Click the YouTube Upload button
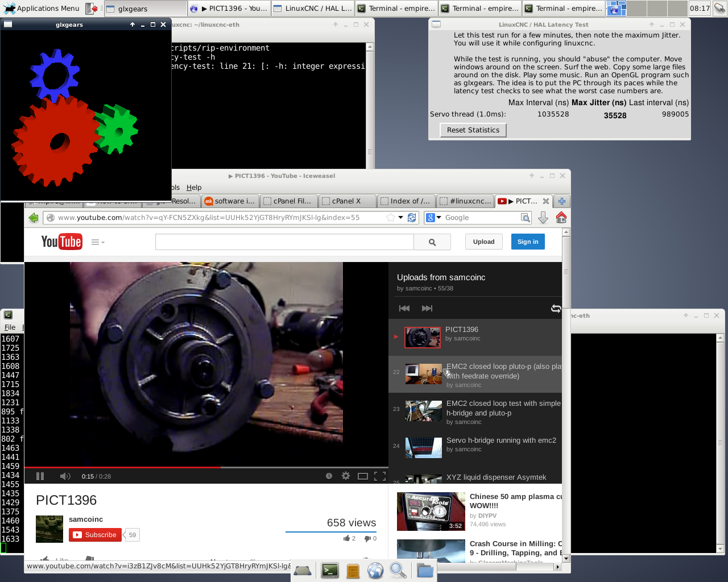728x582 pixels. tap(484, 242)
